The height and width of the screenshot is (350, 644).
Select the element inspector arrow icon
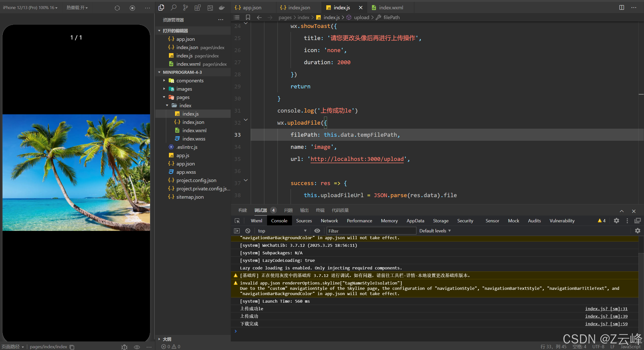click(x=237, y=221)
